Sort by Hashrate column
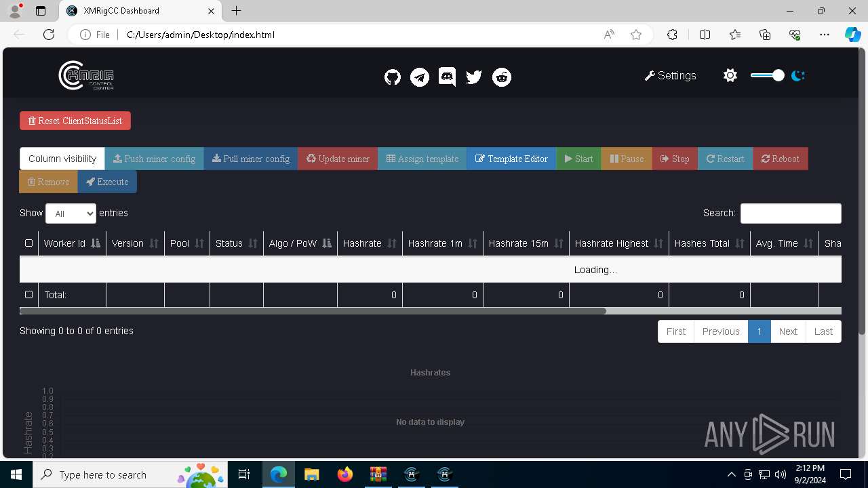This screenshot has height=488, width=868. click(370, 243)
